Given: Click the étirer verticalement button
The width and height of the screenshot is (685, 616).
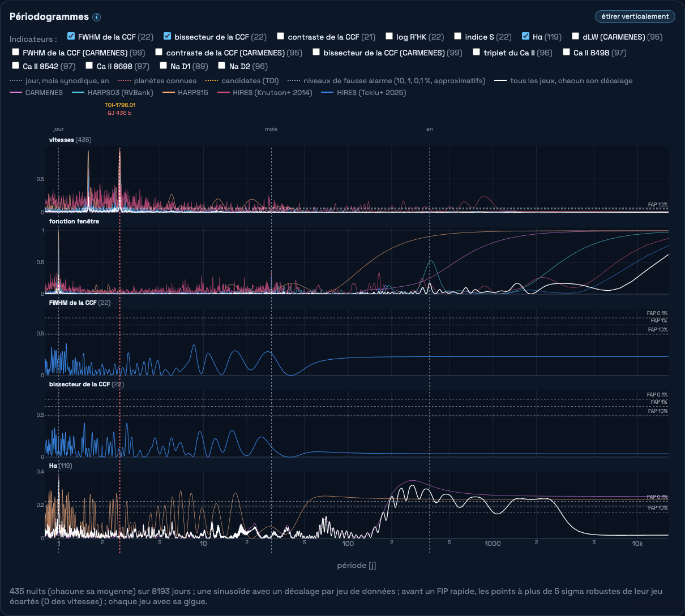Looking at the screenshot, I should pos(635,16).
